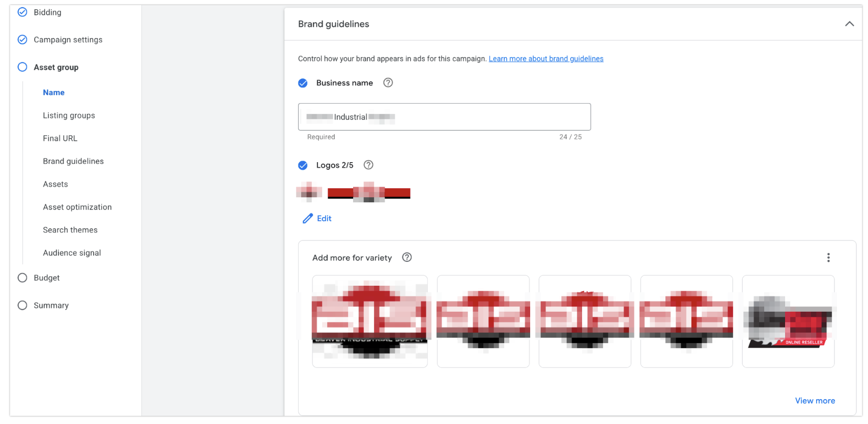
Task: Open help tooltip for Business name
Action: click(x=388, y=82)
